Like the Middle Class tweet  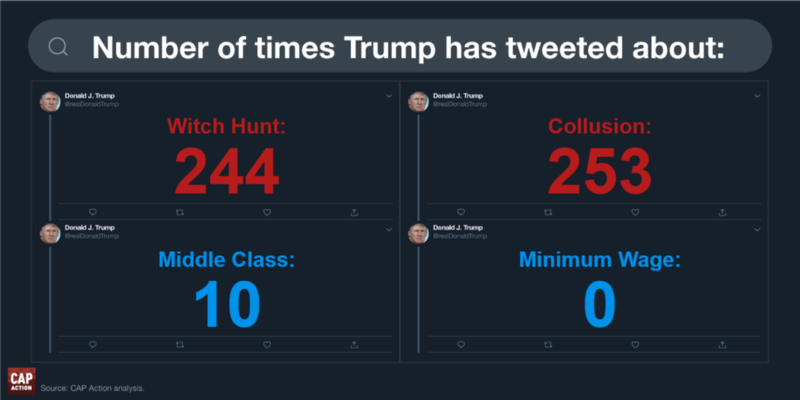pos(267,345)
